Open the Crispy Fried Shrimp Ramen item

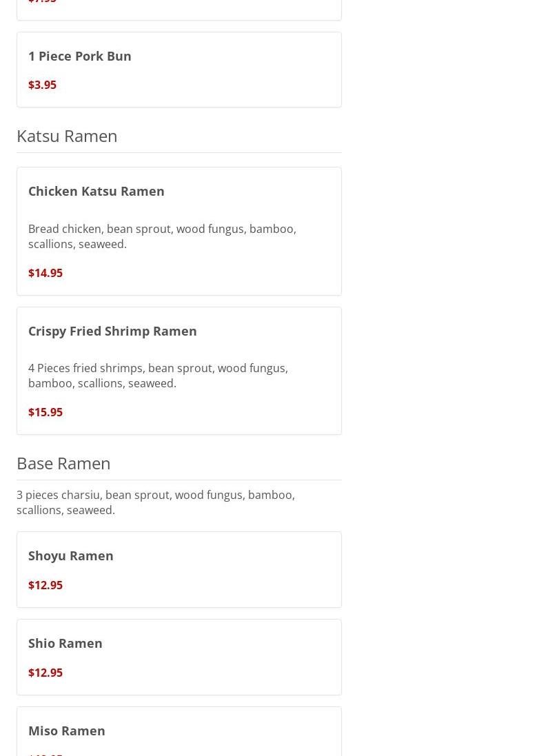pyautogui.click(x=112, y=331)
